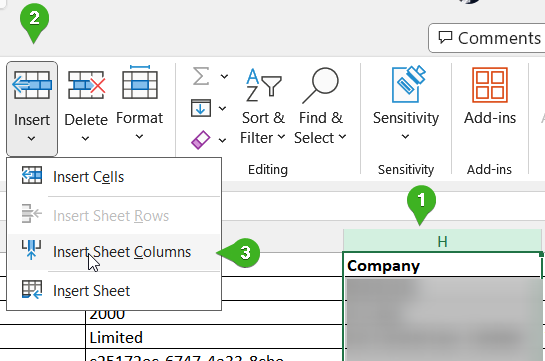Open the Clear dropdown arrow
545x361 pixels.
tap(222, 140)
